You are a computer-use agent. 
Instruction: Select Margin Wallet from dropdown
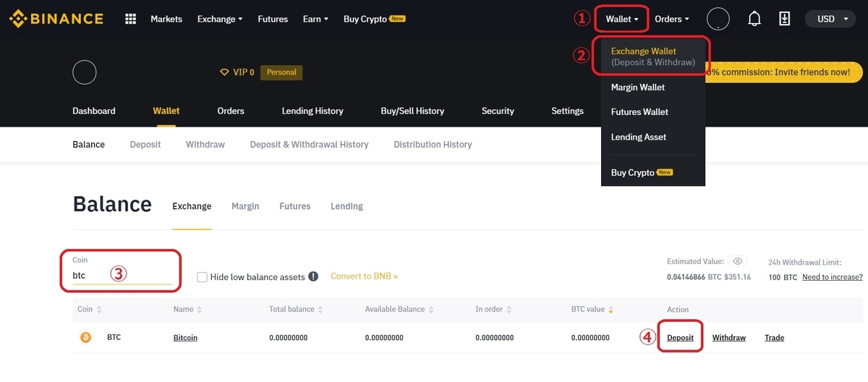pyautogui.click(x=638, y=88)
